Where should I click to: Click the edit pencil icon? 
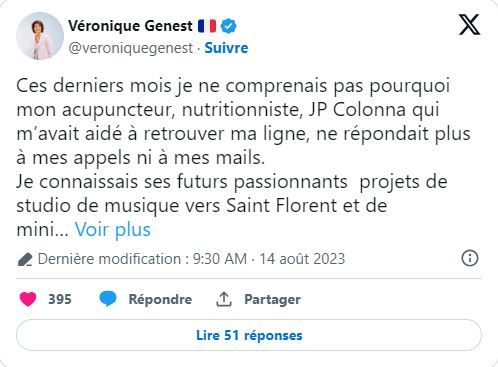click(25, 260)
